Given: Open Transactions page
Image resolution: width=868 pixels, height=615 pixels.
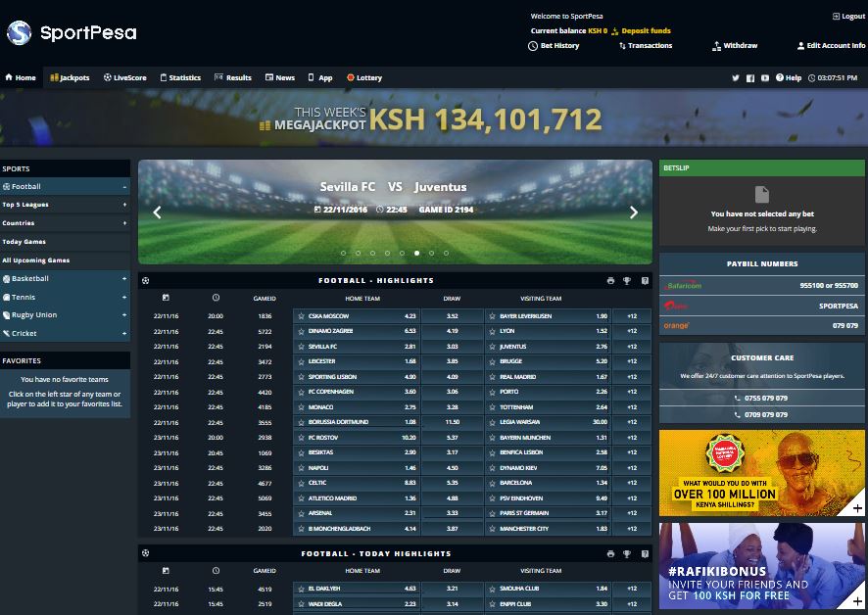Looking at the screenshot, I should point(646,46).
